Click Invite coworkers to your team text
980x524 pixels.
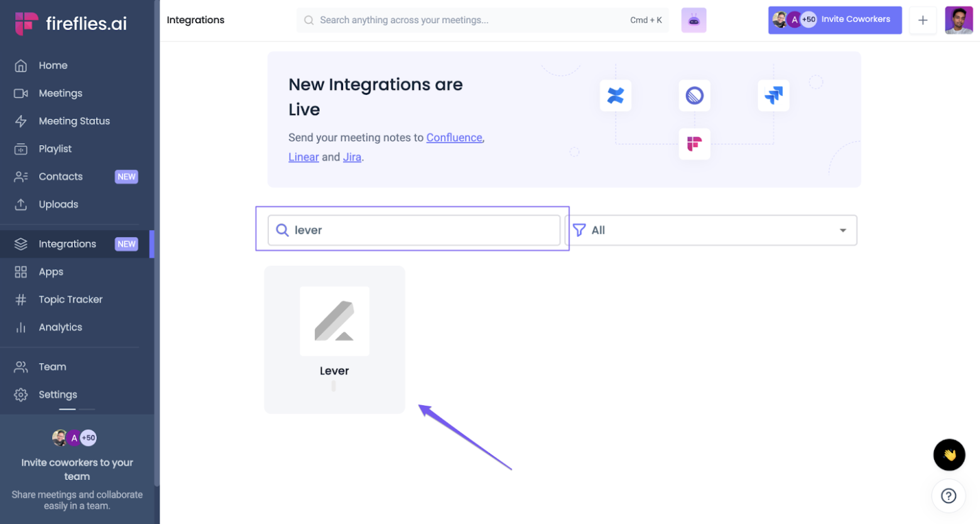[x=77, y=469]
